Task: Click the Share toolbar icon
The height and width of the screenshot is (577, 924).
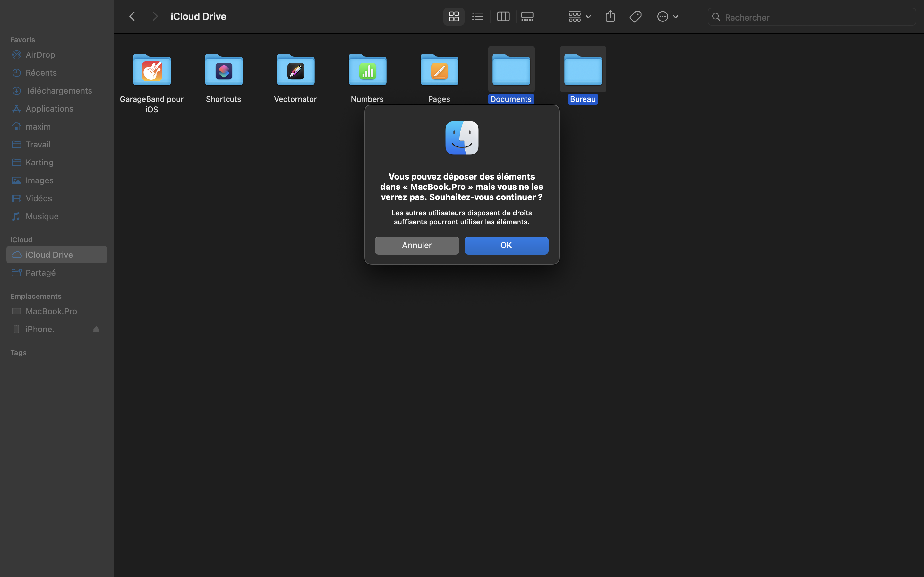Action: (x=610, y=16)
